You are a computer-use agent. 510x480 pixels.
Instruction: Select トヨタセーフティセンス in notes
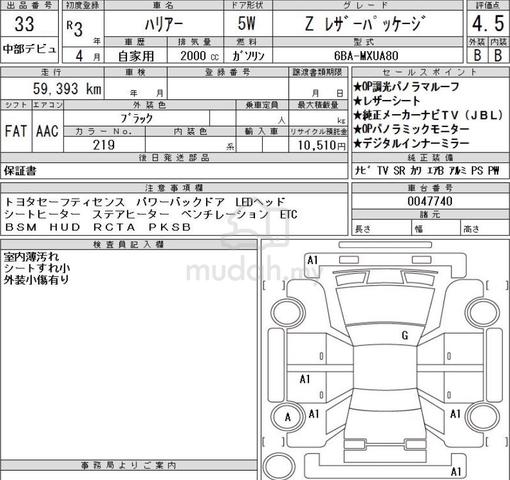pyautogui.click(x=65, y=202)
